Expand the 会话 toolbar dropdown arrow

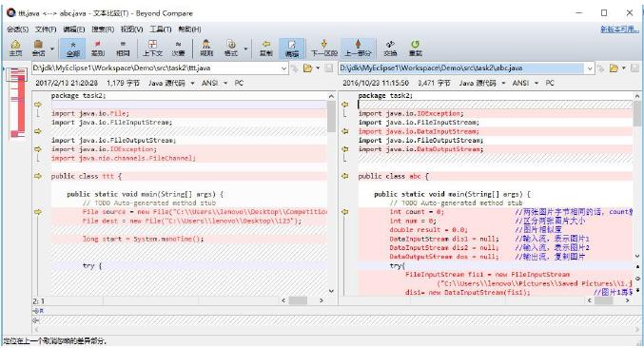click(52, 48)
